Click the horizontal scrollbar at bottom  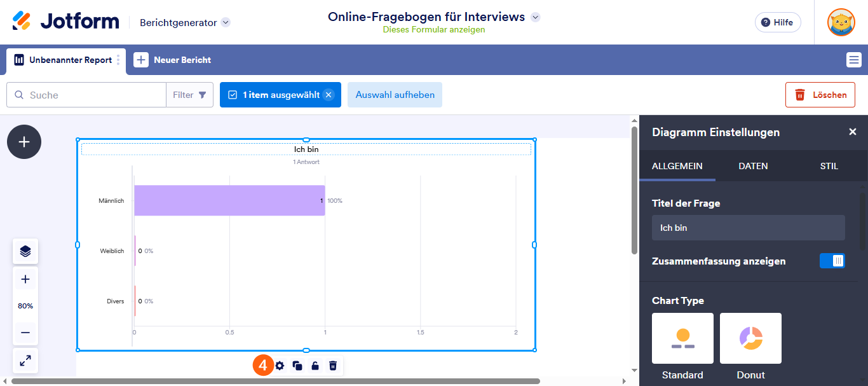click(x=275, y=382)
